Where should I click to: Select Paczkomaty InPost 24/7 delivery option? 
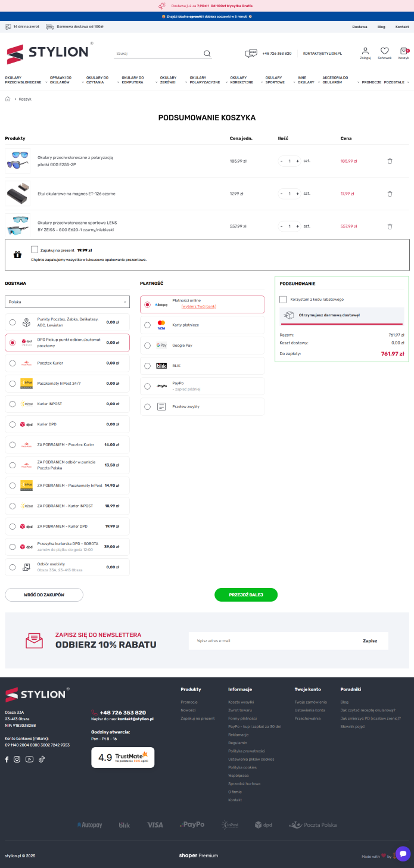pyautogui.click(x=13, y=383)
